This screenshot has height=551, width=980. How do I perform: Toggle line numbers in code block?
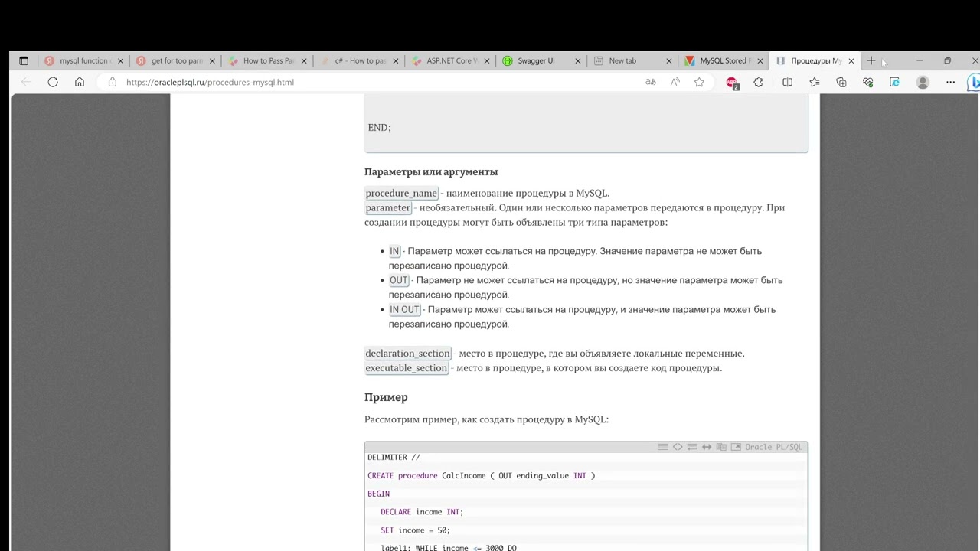click(663, 447)
